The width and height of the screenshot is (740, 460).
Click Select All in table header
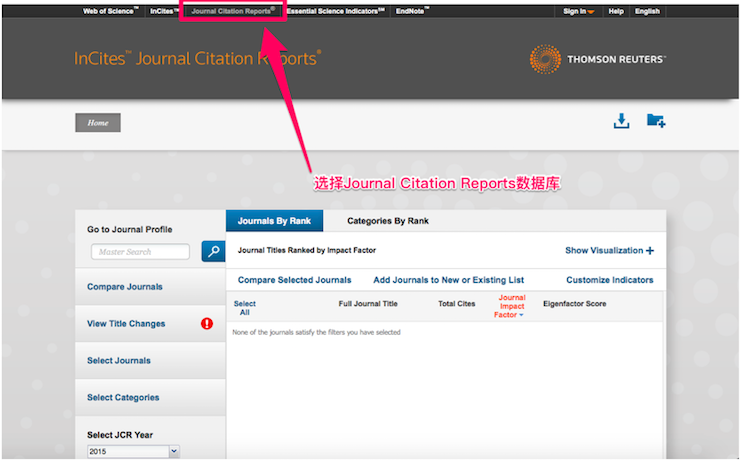click(x=244, y=308)
